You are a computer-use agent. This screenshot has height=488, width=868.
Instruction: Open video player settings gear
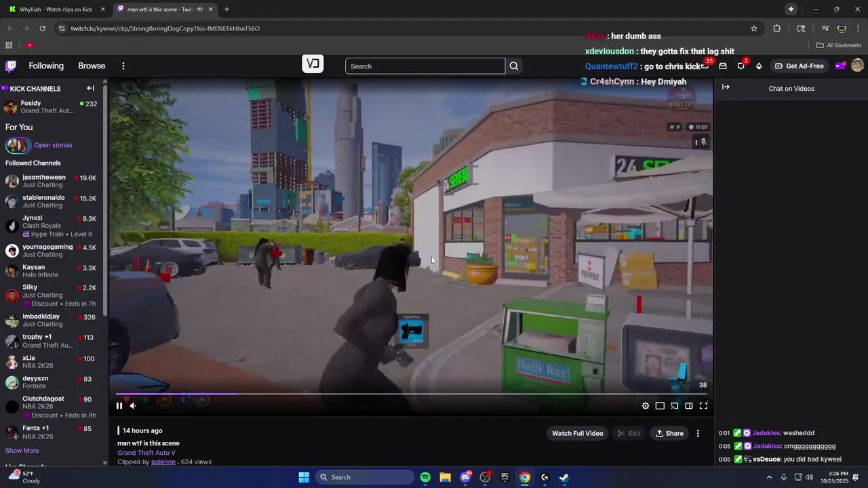coord(646,406)
